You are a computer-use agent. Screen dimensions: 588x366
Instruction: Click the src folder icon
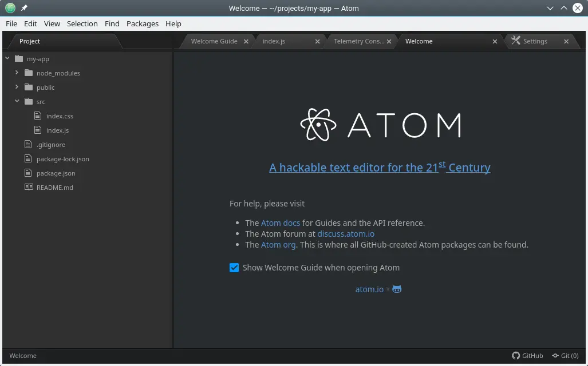pos(29,101)
